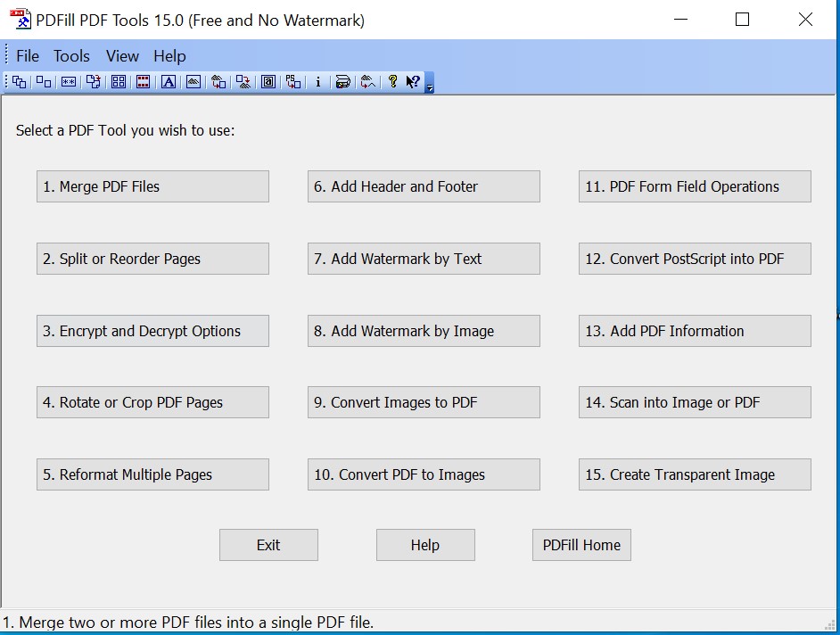Click the Header and Footer red toolbar icon
Screen dimensions: 840x635
pyautogui.click(x=143, y=82)
